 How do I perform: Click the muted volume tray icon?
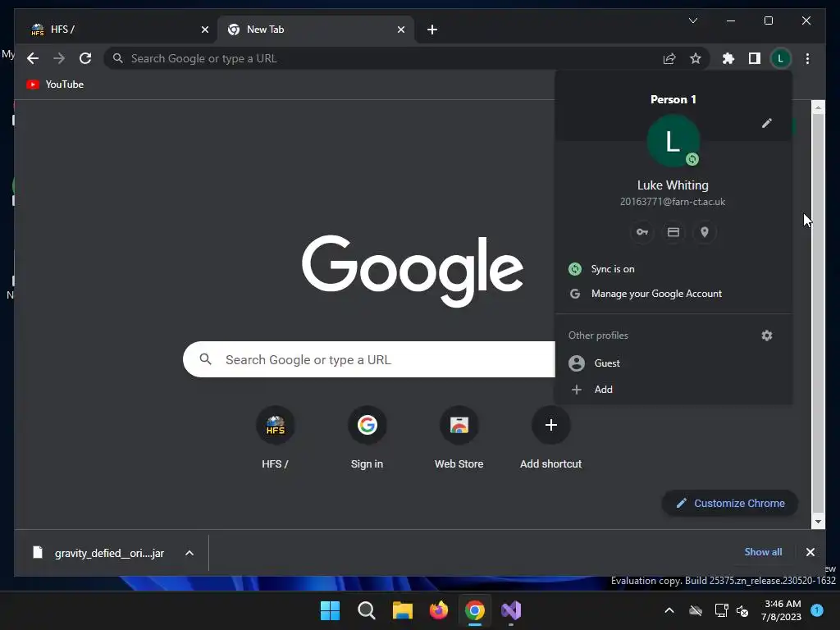point(742,610)
